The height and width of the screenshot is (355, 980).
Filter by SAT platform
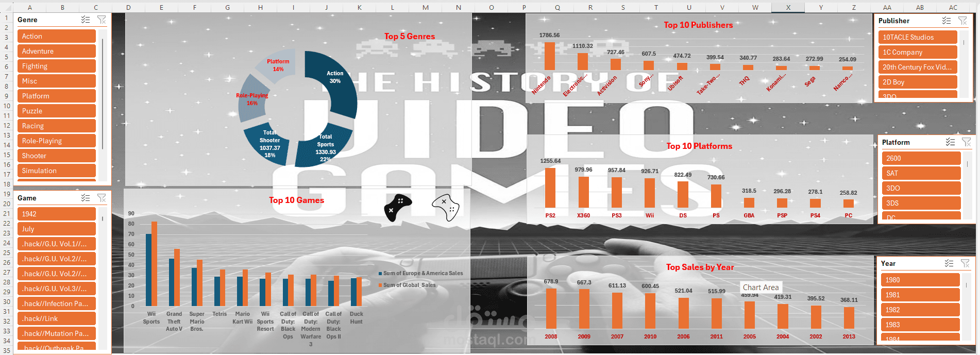[x=921, y=173]
